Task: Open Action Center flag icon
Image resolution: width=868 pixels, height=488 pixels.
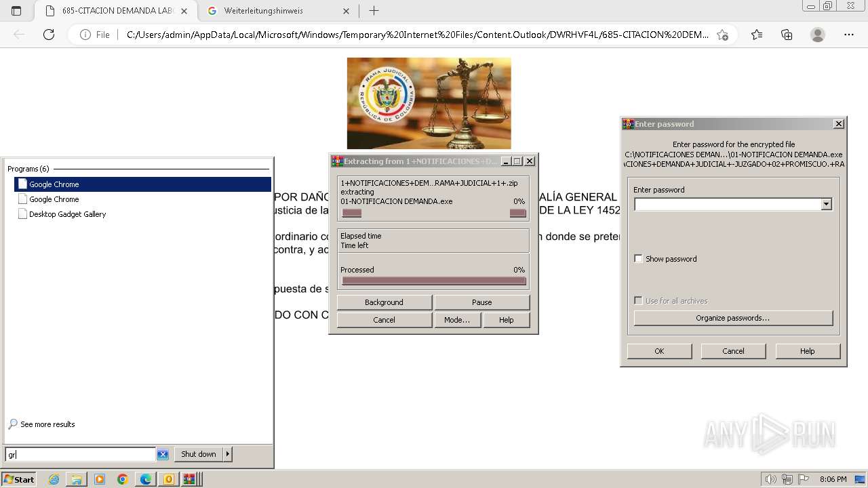Action: point(804,479)
